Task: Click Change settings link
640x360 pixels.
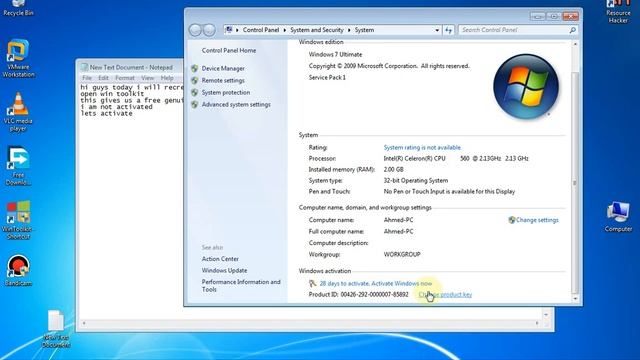Action: (x=537, y=220)
